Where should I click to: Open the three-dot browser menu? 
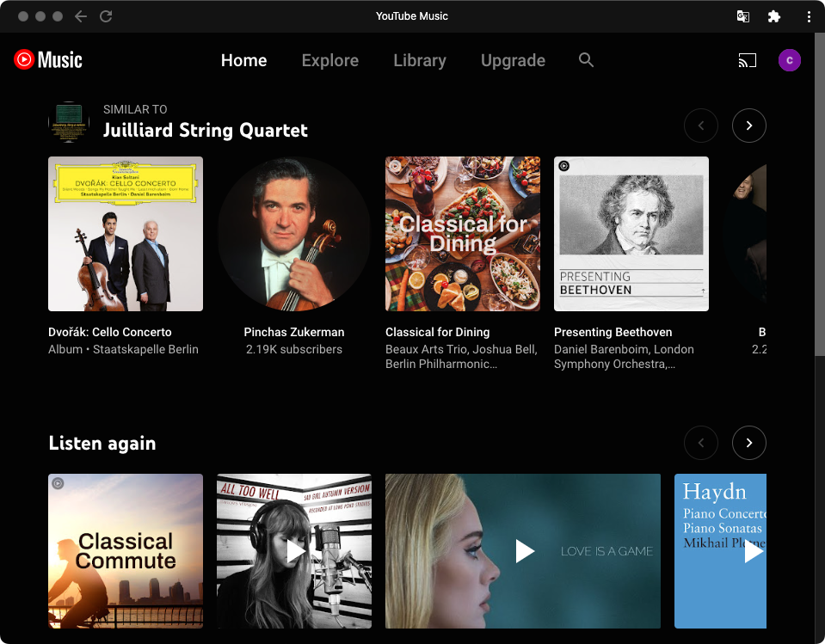click(809, 16)
